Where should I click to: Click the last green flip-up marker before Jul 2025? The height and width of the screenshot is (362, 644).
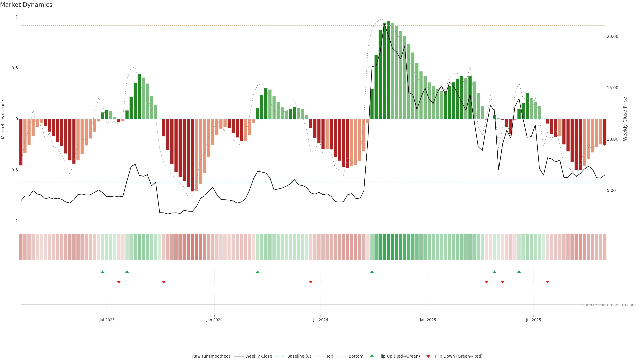pyautogui.click(x=519, y=272)
